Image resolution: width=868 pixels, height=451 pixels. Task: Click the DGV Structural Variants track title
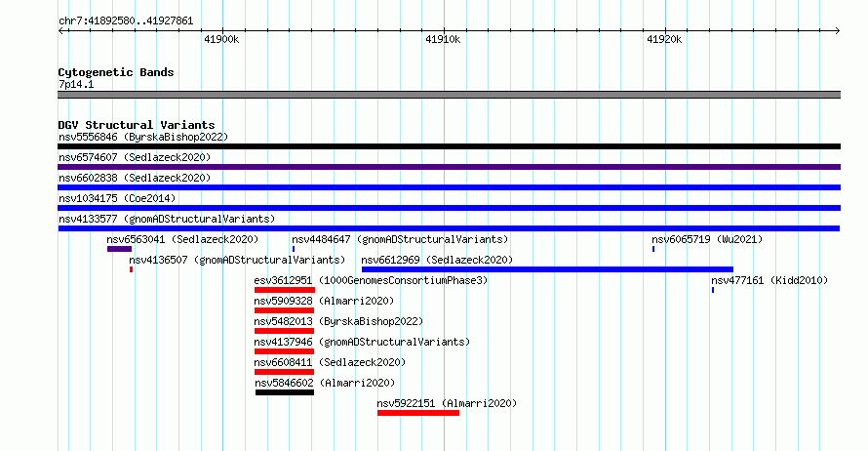tap(137, 125)
